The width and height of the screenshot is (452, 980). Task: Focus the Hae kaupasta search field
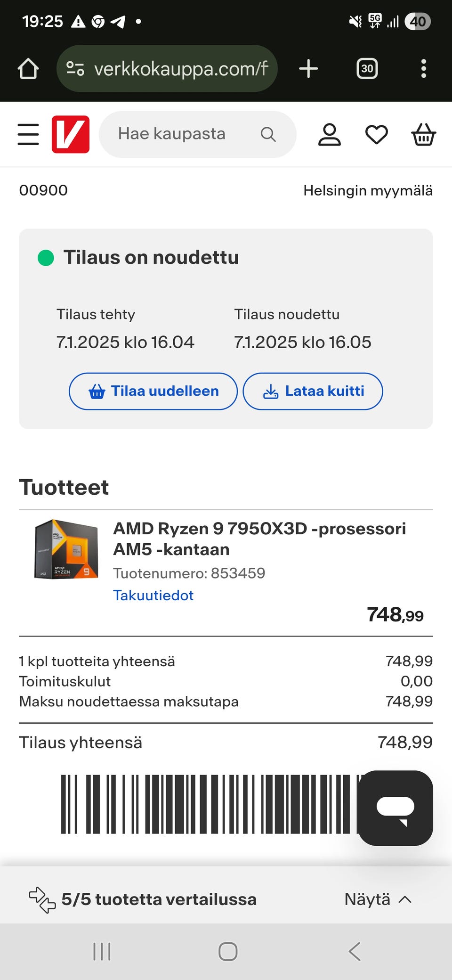[x=179, y=134]
